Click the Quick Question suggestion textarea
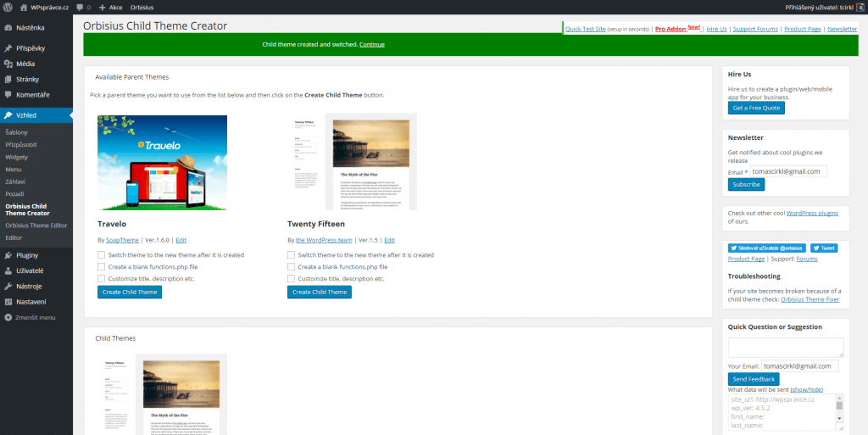 [786, 348]
